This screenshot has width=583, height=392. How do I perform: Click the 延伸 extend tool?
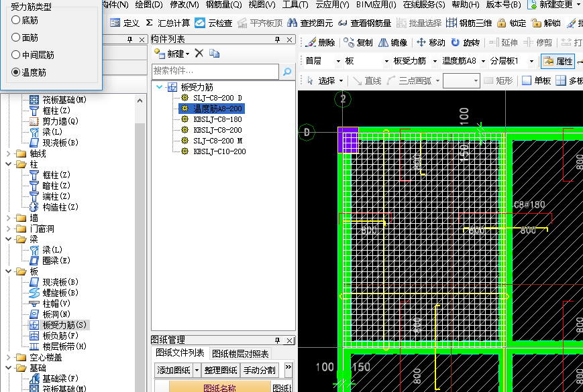503,42
